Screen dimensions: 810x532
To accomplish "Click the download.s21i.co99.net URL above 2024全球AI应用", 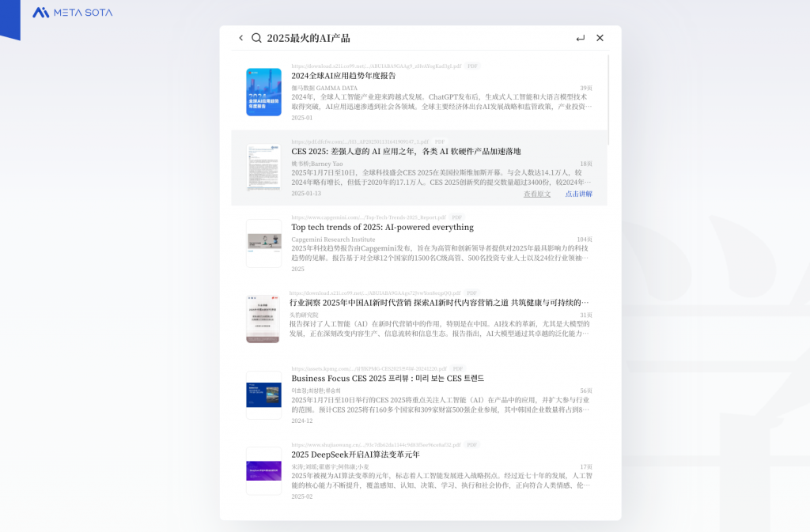I will 376,66.
